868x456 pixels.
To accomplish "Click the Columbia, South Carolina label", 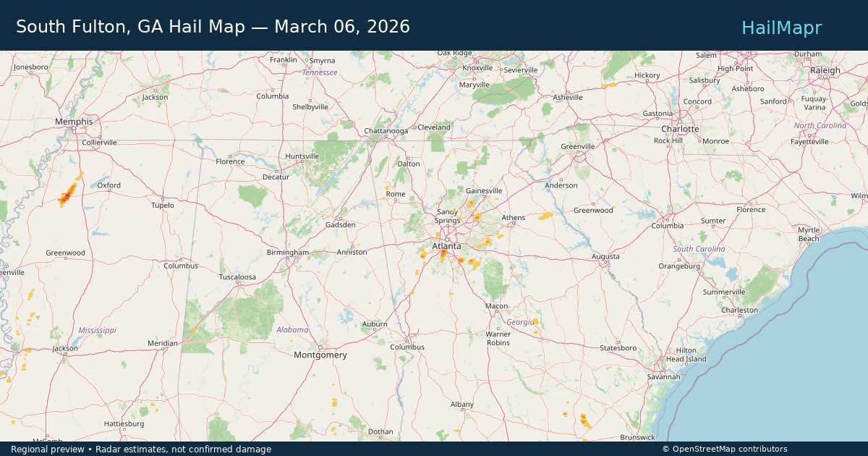I will pos(667,226).
